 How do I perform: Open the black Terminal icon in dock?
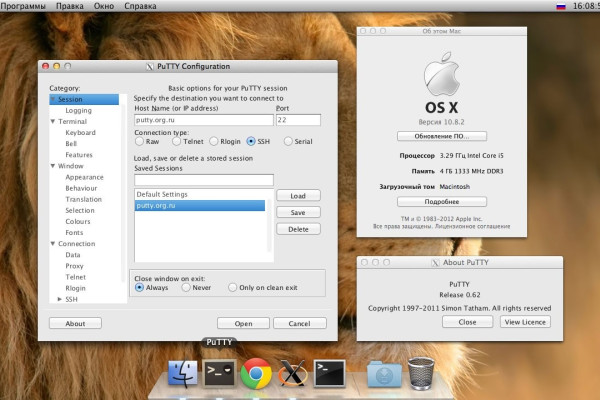tap(329, 373)
